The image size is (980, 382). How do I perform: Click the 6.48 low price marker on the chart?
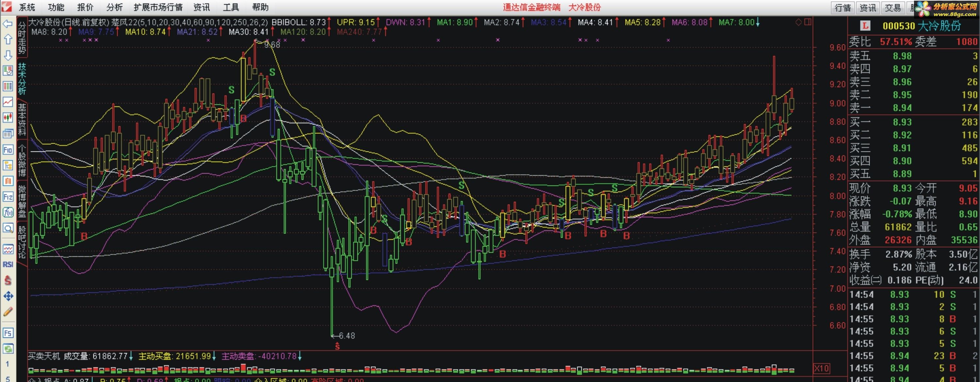pos(347,336)
